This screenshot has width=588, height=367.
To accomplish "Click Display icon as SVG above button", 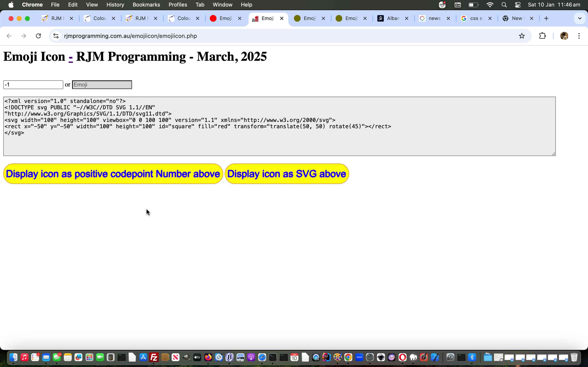I will point(287,174).
